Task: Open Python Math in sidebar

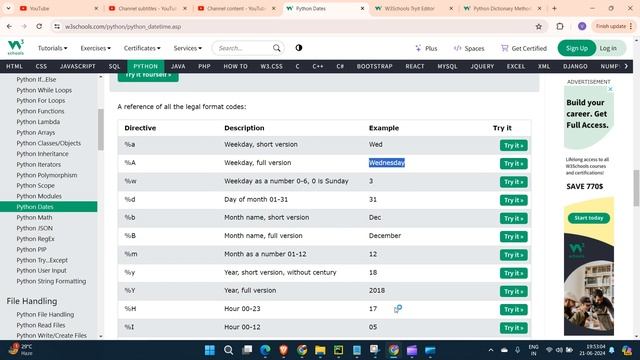Action: click(34, 218)
